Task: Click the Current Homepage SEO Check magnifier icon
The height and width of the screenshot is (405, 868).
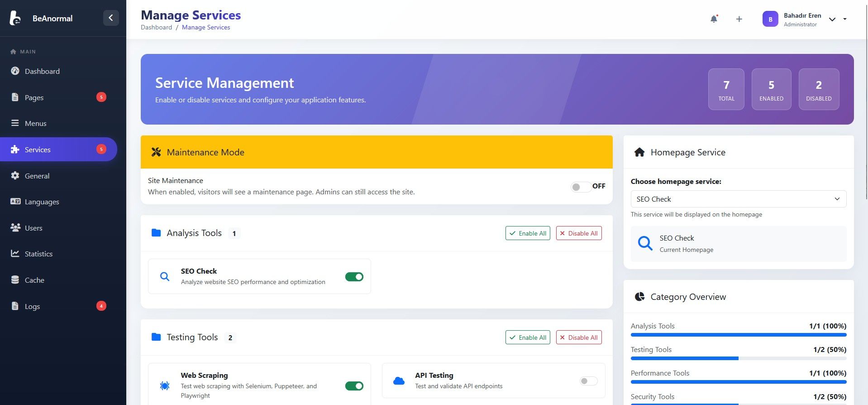Action: pos(645,244)
